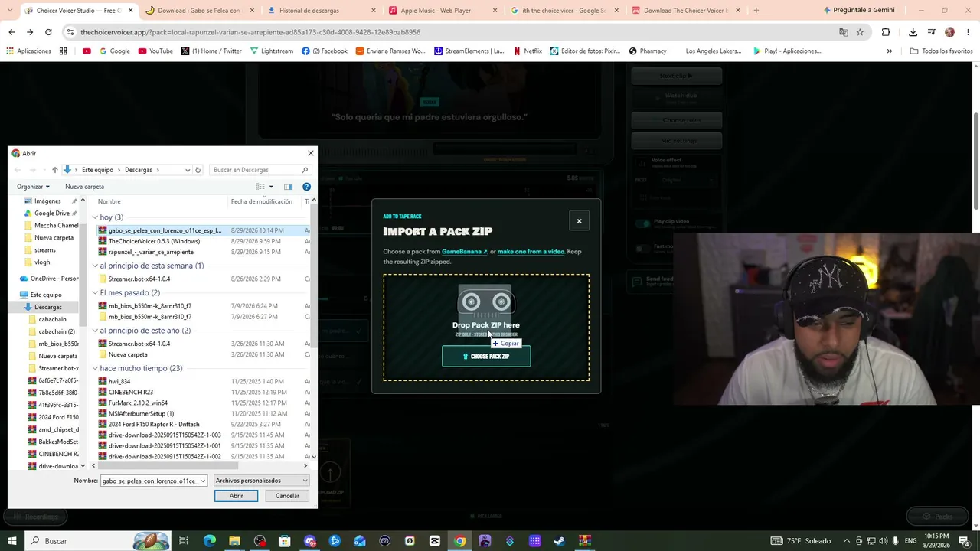Screen dimensions: 980x551
Task: Open Chrome downloads icon
Action: point(913,32)
